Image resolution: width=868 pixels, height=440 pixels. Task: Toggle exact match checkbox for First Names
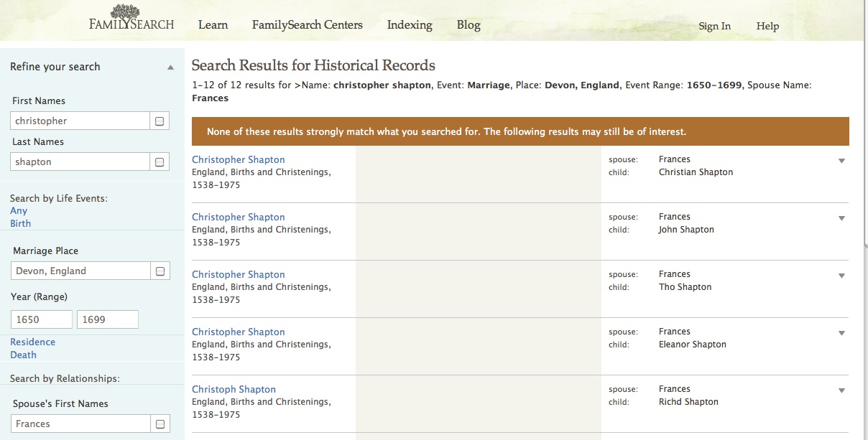pos(160,121)
